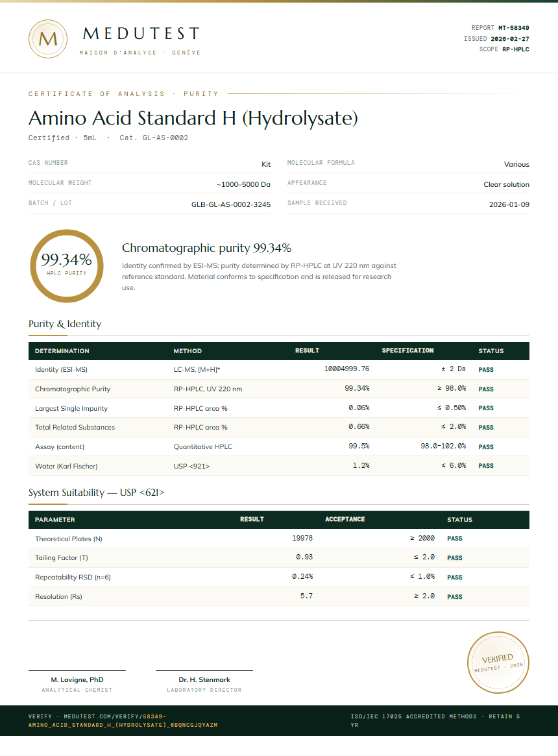This screenshot has width=558, height=756.
Task: Select issued date 2026-02-27
Action: 510,38
